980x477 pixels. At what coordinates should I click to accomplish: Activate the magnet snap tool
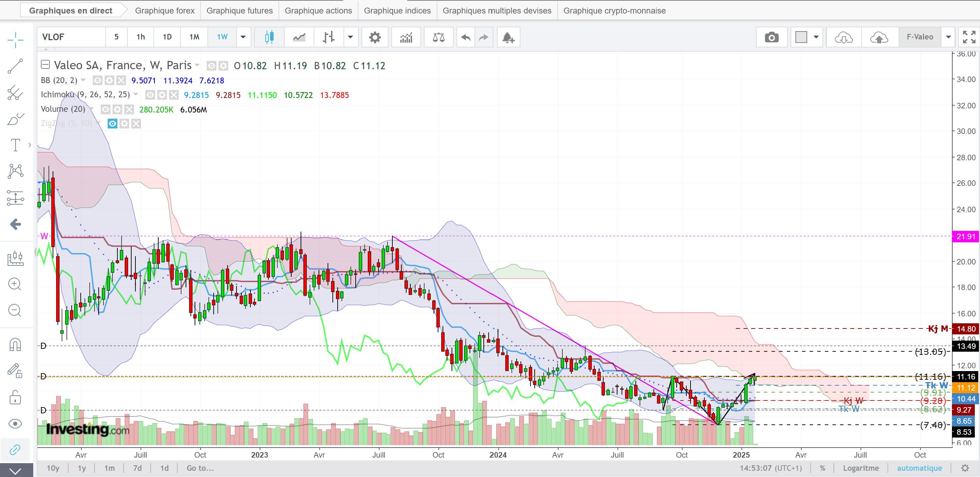point(15,345)
